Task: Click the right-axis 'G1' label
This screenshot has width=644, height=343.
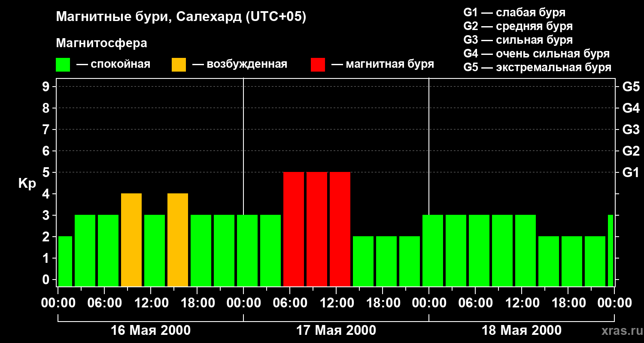Action: [x=631, y=172]
